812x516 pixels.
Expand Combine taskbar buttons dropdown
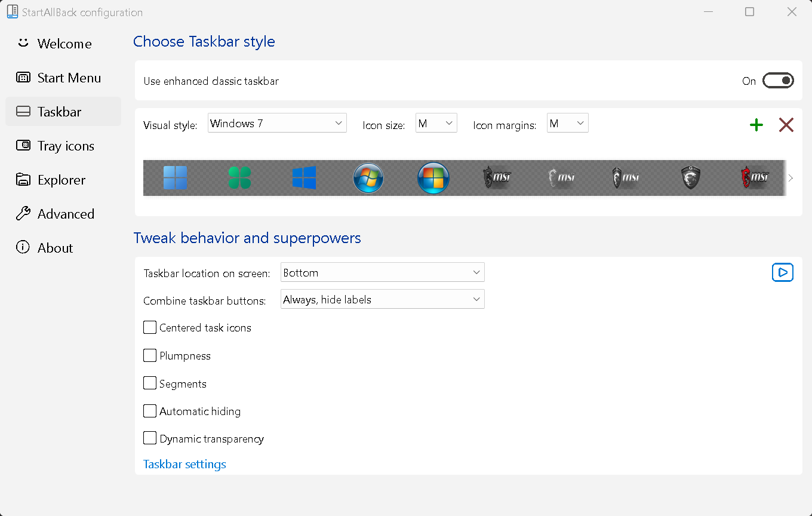pos(383,299)
